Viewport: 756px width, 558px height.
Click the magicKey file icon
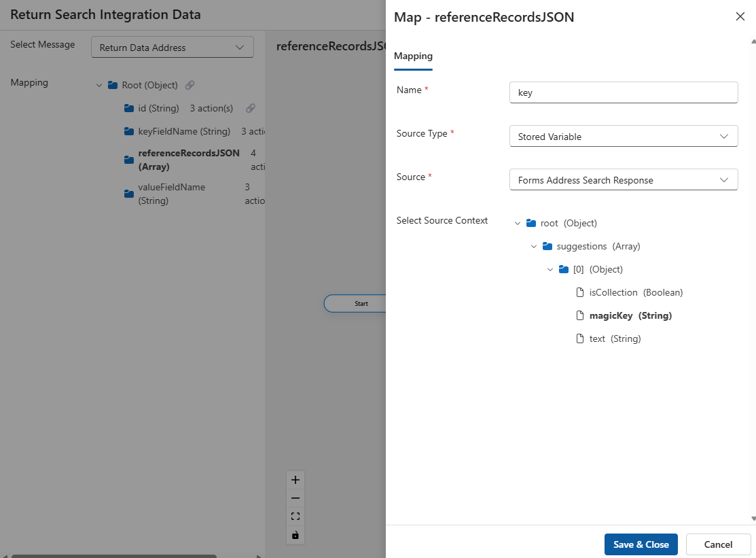(x=580, y=315)
